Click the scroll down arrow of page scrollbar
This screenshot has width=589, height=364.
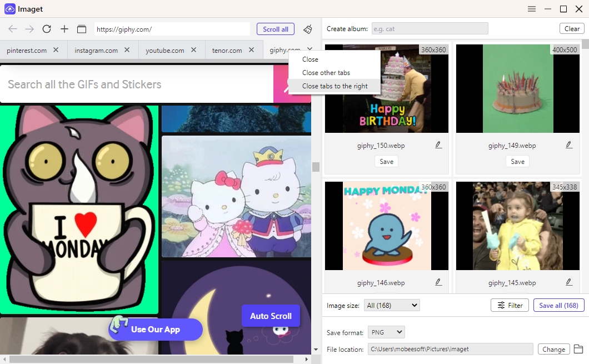click(316, 350)
